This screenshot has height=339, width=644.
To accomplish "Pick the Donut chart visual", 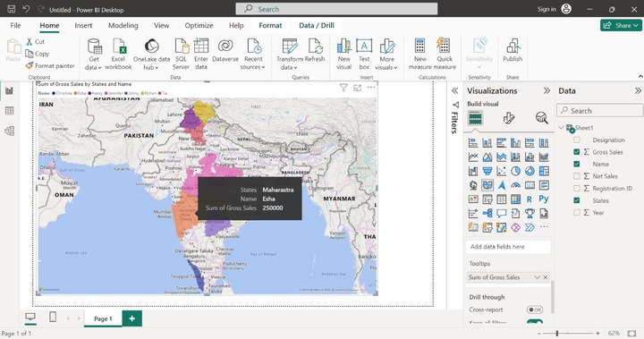I will tap(530, 171).
